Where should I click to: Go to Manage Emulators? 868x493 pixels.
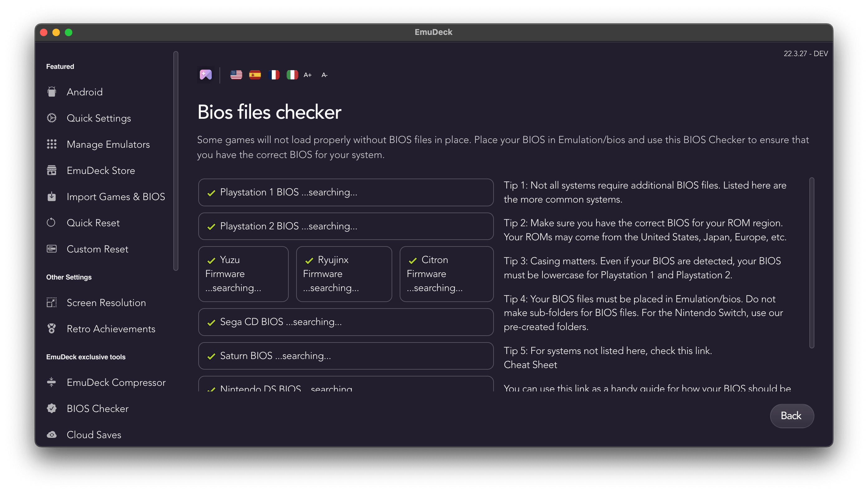coord(108,144)
